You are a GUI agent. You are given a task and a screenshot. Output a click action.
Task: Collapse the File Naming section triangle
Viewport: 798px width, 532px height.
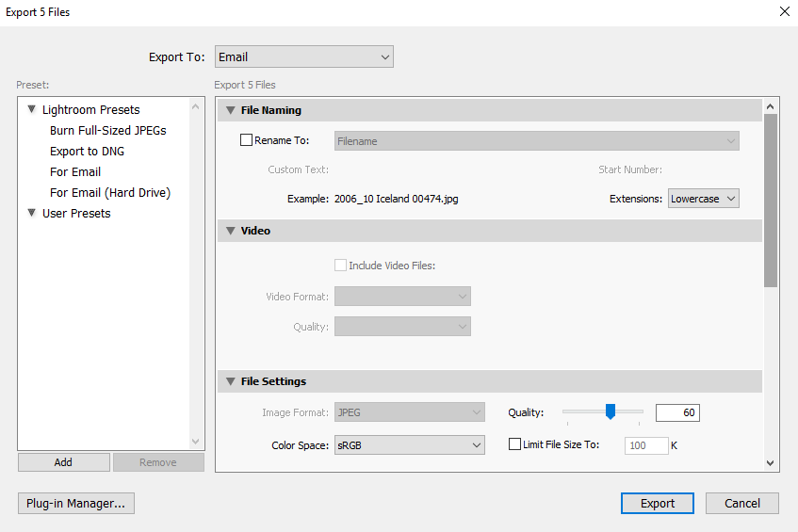(231, 110)
